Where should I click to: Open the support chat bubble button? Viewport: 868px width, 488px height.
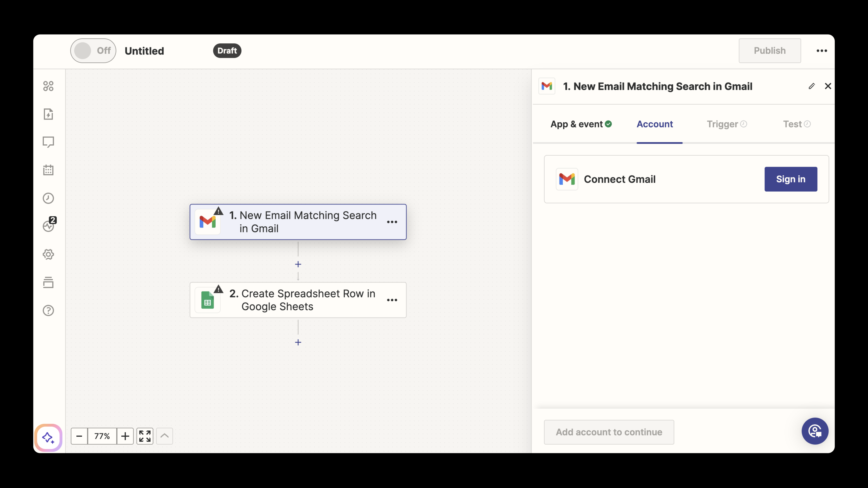tap(815, 431)
